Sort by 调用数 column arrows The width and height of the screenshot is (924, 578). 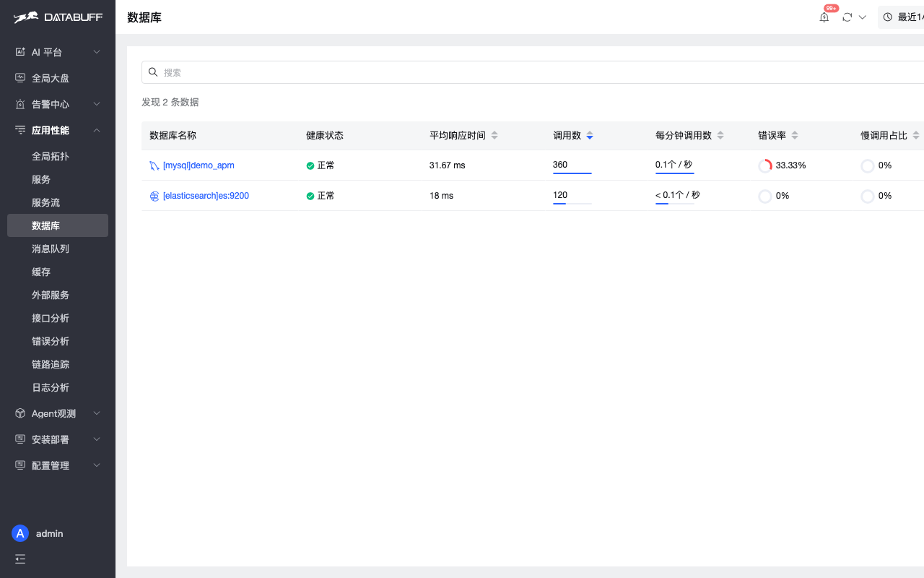tap(590, 136)
